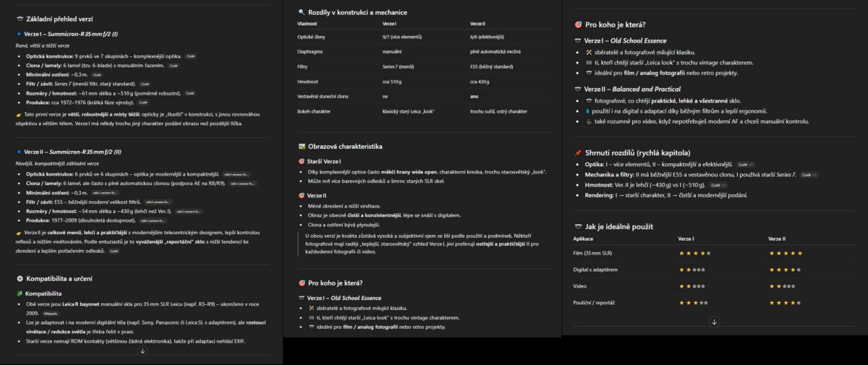The height and width of the screenshot is (365, 868).
Task: Click the "Vlastnost" column header
Action: point(307,24)
